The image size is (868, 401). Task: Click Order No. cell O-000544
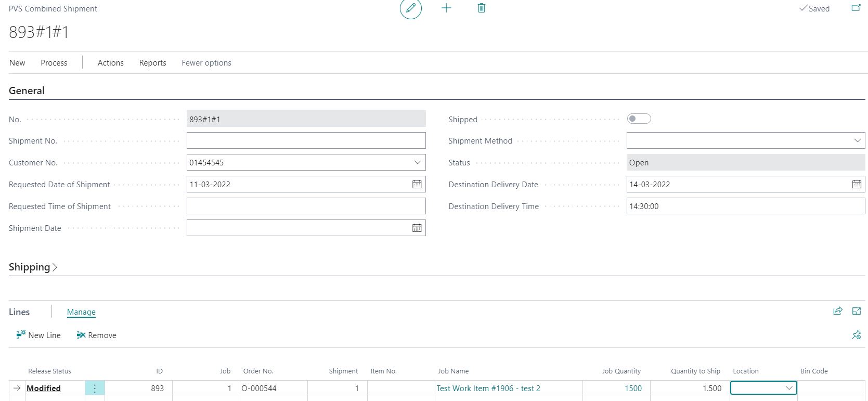pyautogui.click(x=274, y=388)
